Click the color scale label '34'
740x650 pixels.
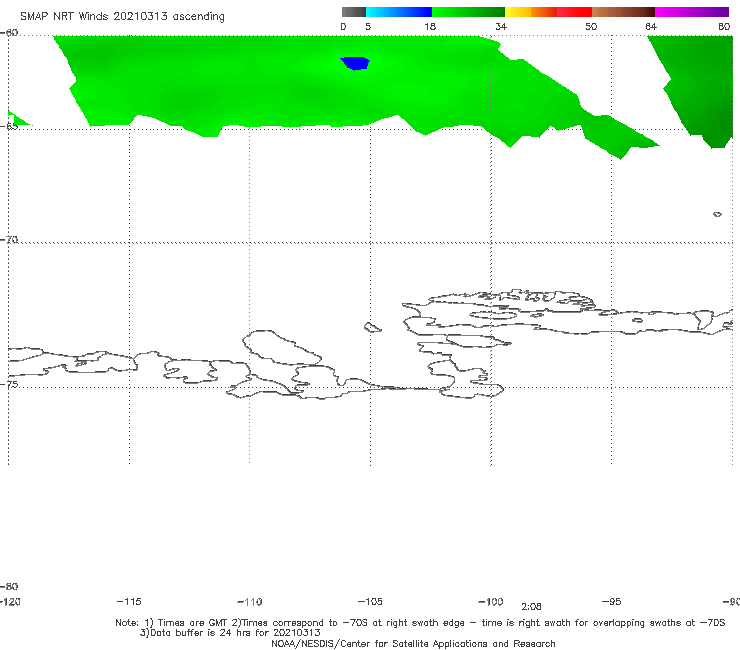501,26
